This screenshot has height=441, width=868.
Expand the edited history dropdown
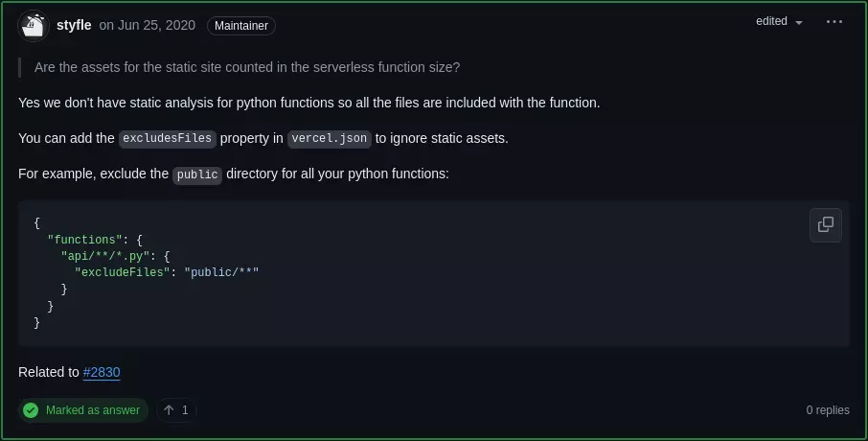(779, 22)
